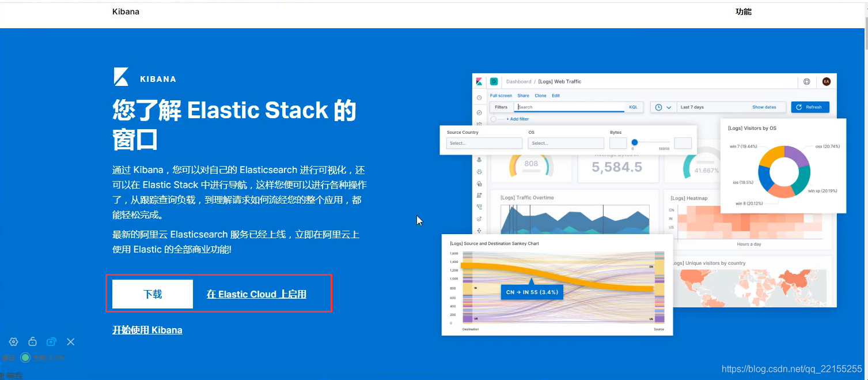Open Discover compass icon in sidebar
The image size is (868, 380).
479,112
